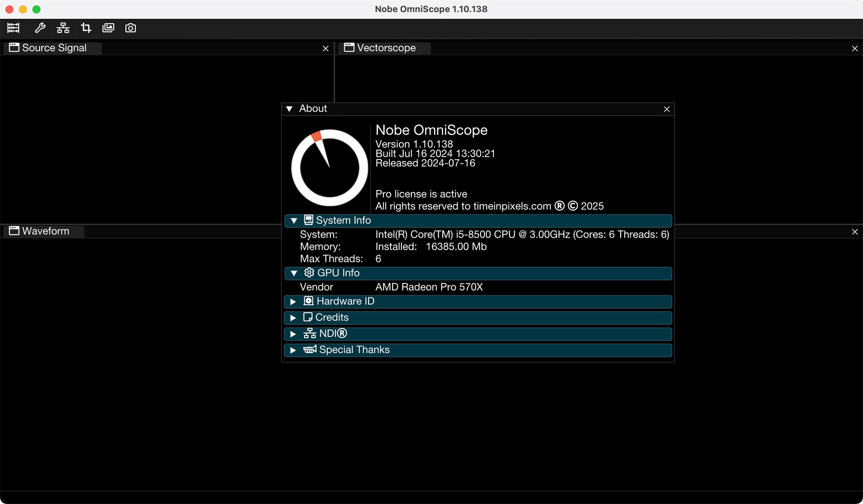Click the Credits note icon
The image size is (863, 504).
(308, 317)
